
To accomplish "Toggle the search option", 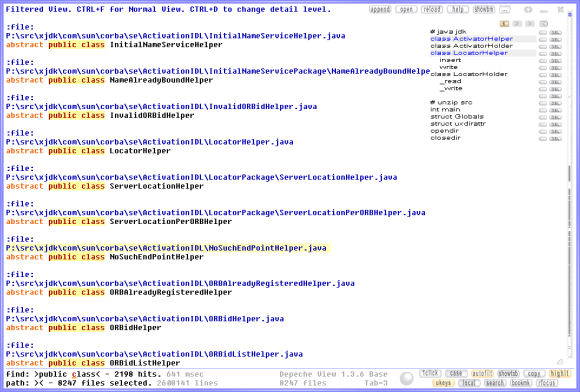I will point(495,383).
